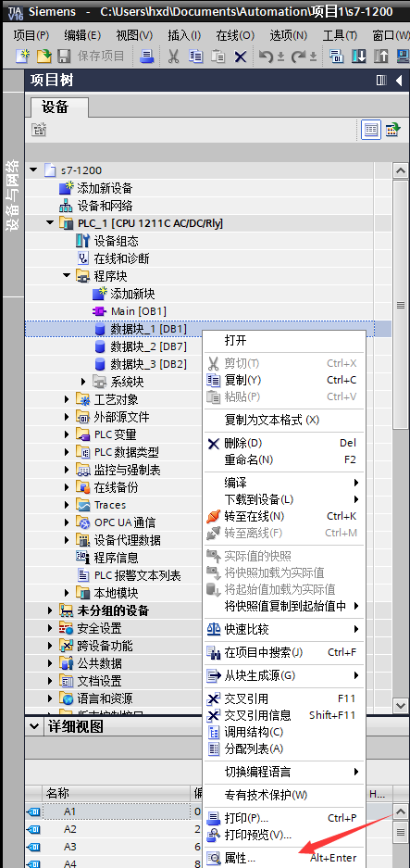Open the 编辑(E) menu
The height and width of the screenshot is (868, 410).
(82, 35)
